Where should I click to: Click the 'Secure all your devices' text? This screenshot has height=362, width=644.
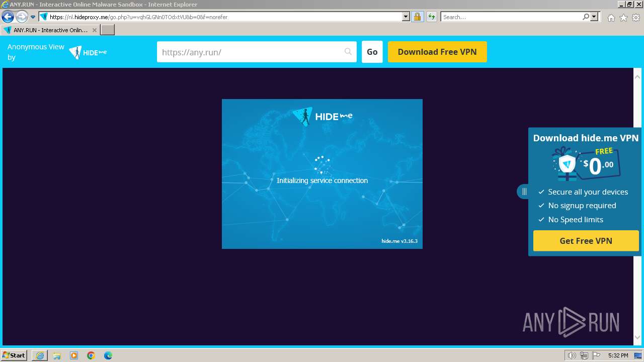coord(588,192)
